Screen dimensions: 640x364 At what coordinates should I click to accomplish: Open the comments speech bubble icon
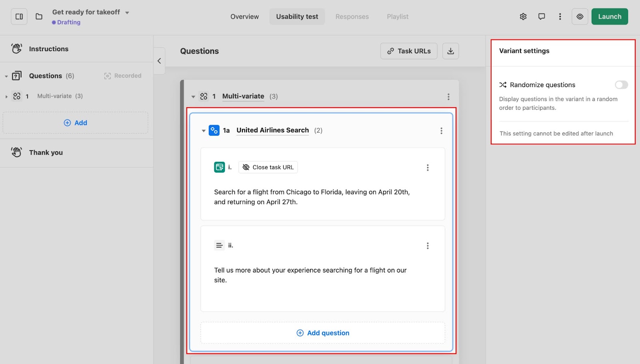[x=541, y=16]
